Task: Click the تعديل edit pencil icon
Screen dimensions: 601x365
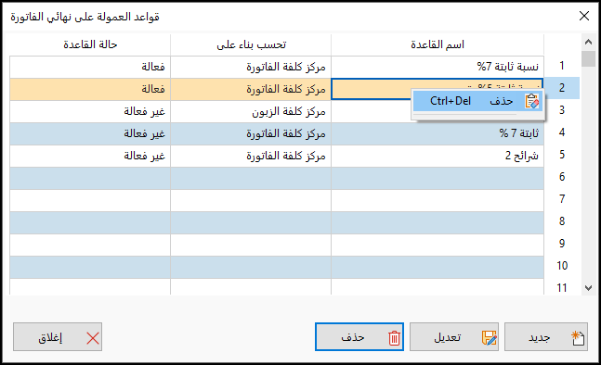Action: coord(489,338)
